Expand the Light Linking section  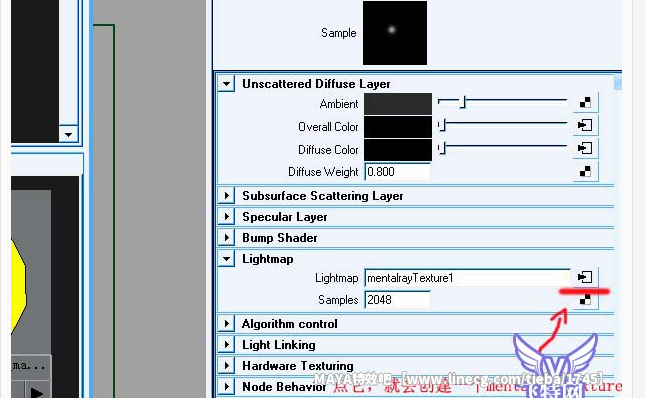[226, 345]
